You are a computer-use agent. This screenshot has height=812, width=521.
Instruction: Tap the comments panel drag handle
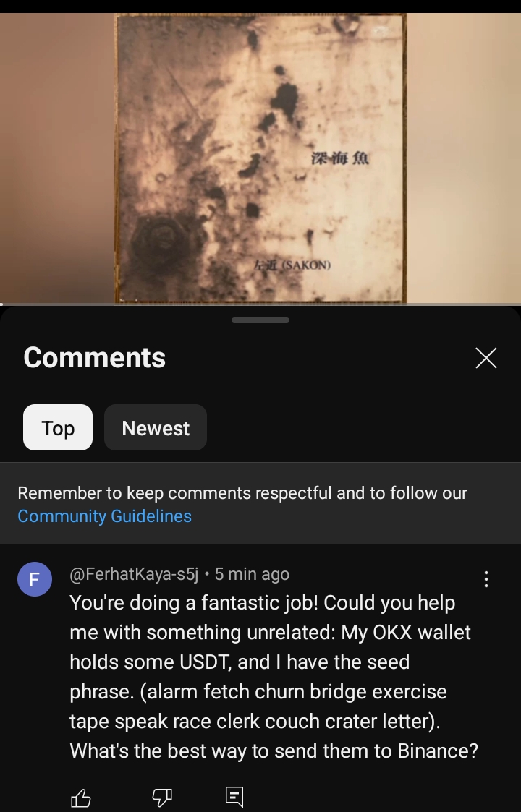260,320
